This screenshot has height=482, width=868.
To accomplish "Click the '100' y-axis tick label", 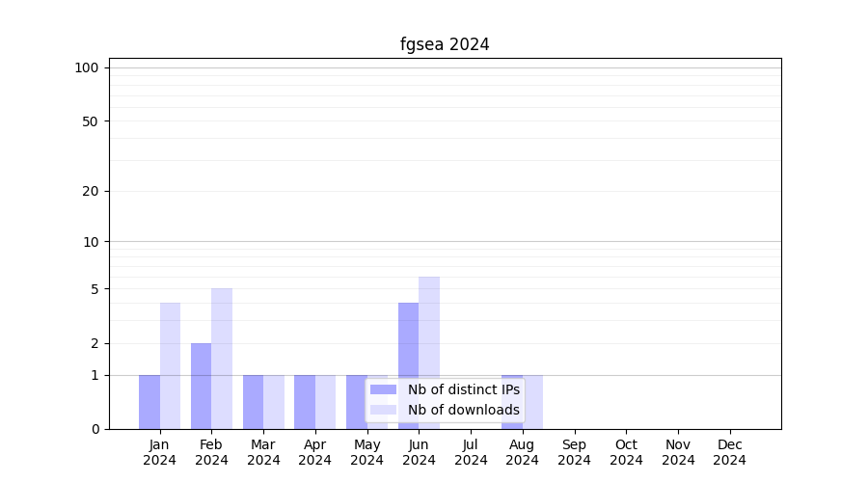I will pyautogui.click(x=87, y=67).
